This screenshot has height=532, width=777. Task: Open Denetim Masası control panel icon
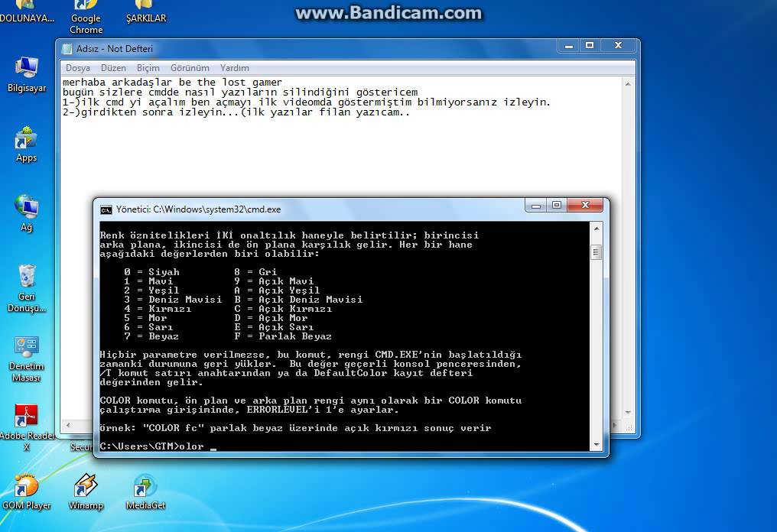click(26, 358)
